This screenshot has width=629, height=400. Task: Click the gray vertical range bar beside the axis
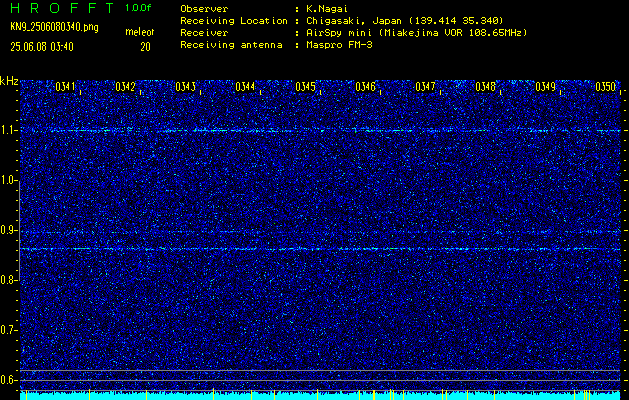coord(19,231)
